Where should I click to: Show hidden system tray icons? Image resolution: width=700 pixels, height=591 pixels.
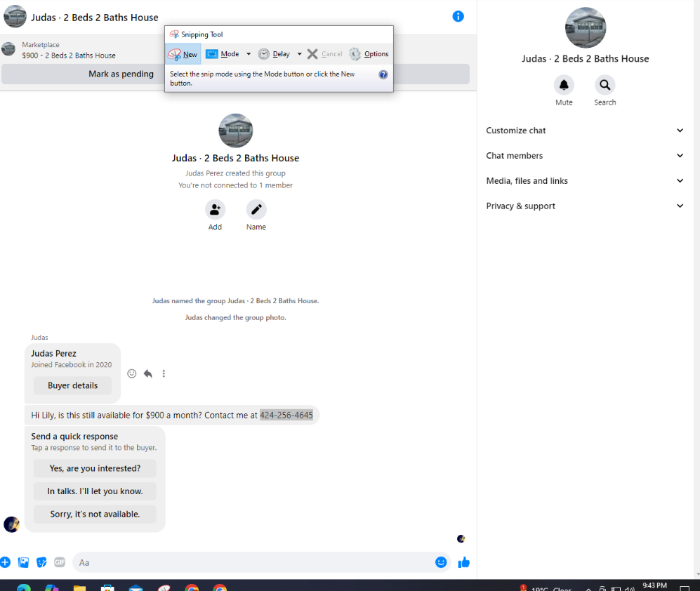point(588,589)
